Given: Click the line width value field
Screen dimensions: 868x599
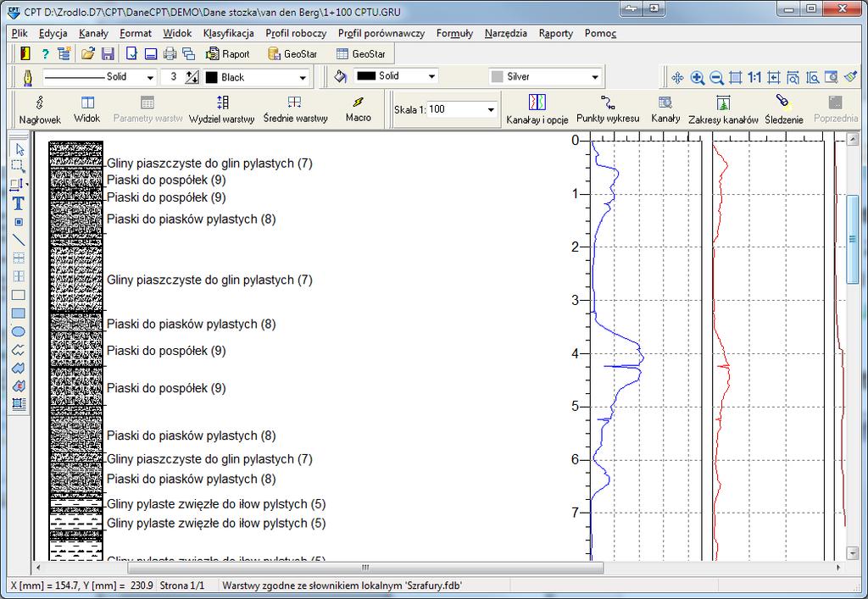Looking at the screenshot, I should click(x=173, y=77).
